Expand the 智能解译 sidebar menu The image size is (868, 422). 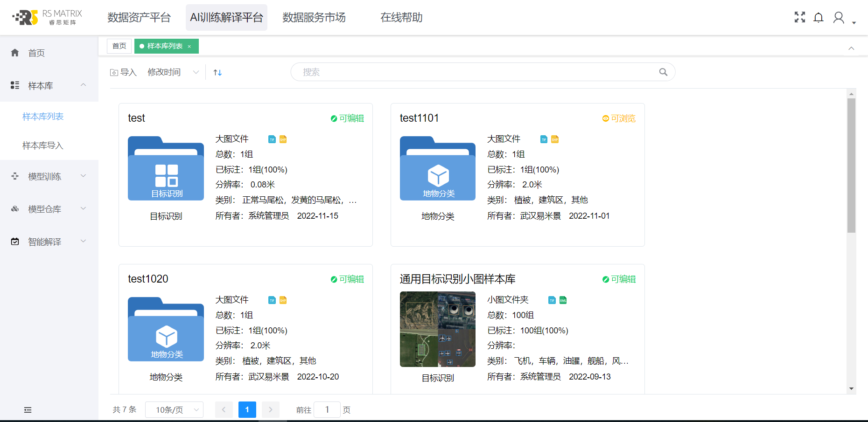[x=49, y=242]
